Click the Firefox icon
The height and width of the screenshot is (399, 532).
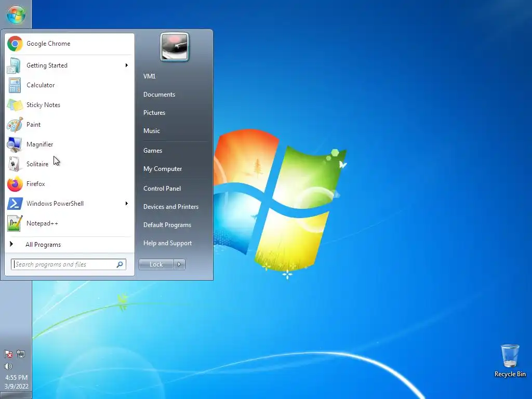pyautogui.click(x=15, y=184)
